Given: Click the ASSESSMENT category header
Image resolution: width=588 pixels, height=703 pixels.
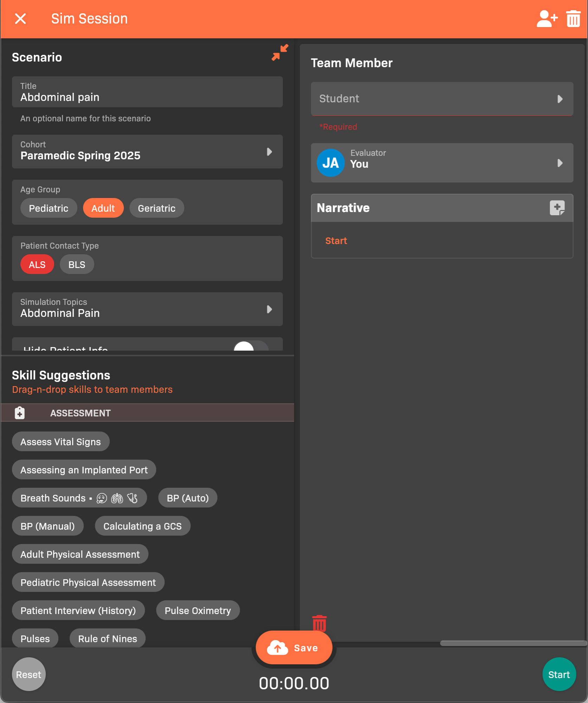Looking at the screenshot, I should click(80, 413).
